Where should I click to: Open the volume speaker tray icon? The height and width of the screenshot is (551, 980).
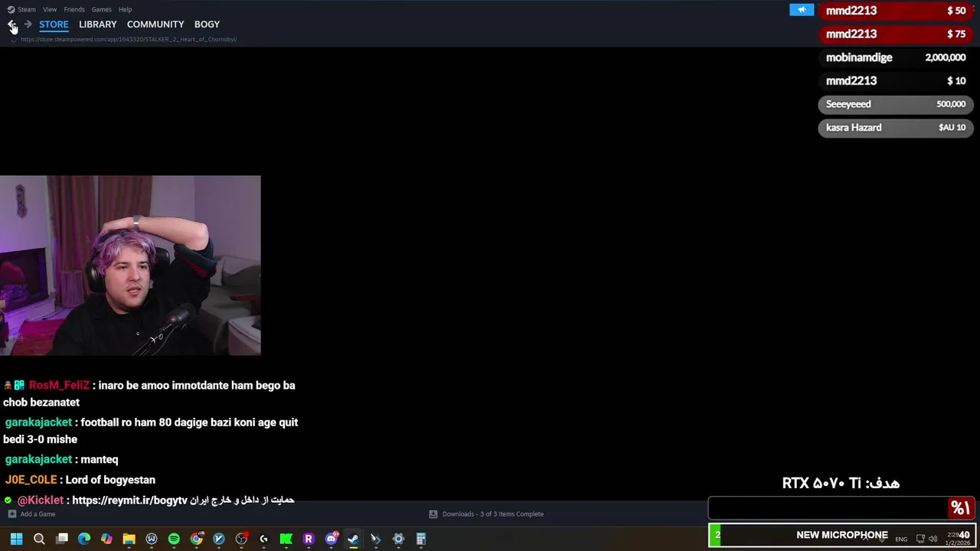933,539
